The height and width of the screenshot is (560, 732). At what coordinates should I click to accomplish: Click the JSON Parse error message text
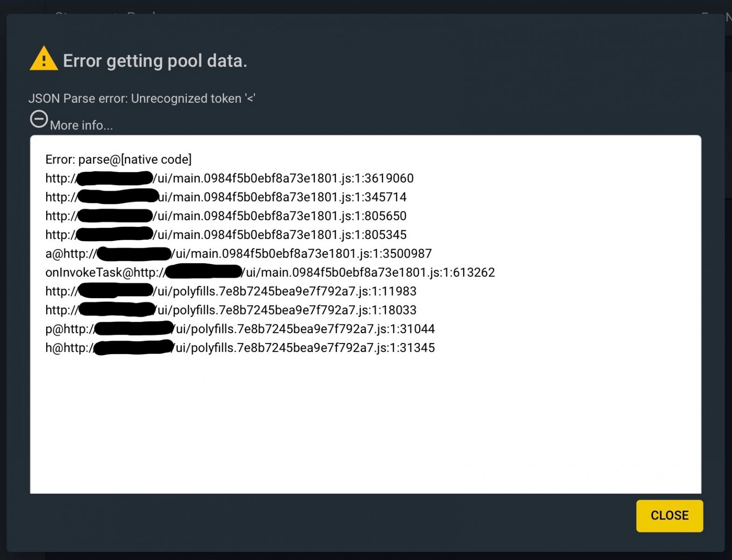[141, 98]
